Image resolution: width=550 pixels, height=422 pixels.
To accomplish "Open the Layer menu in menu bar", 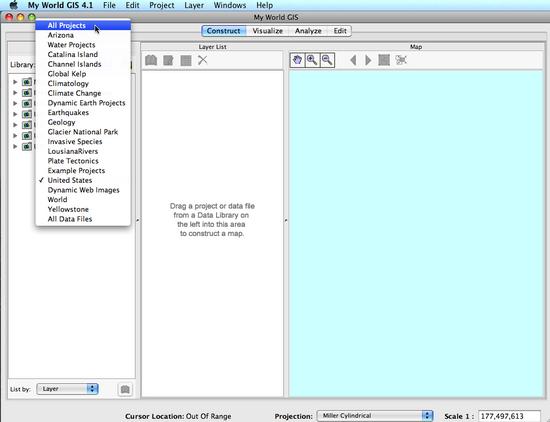I will [194, 5].
